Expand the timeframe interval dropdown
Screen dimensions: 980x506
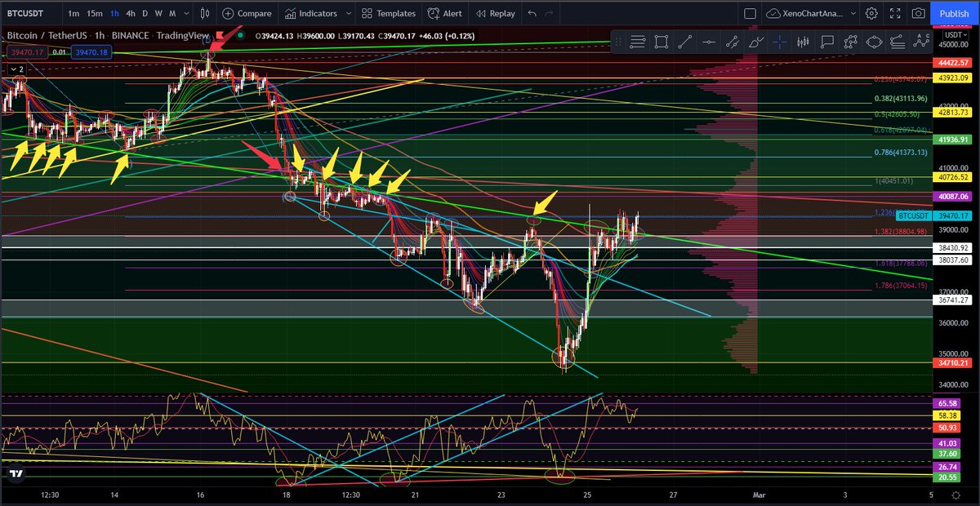pos(185,13)
